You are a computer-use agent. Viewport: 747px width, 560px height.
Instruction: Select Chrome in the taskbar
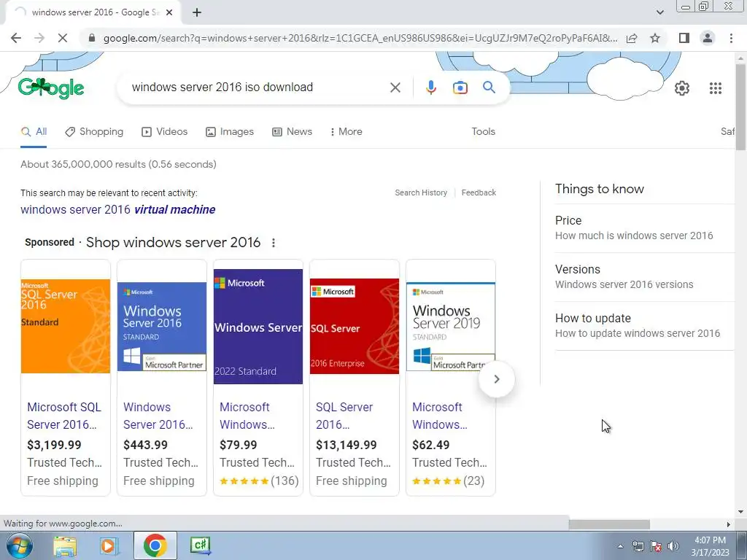tap(155, 545)
